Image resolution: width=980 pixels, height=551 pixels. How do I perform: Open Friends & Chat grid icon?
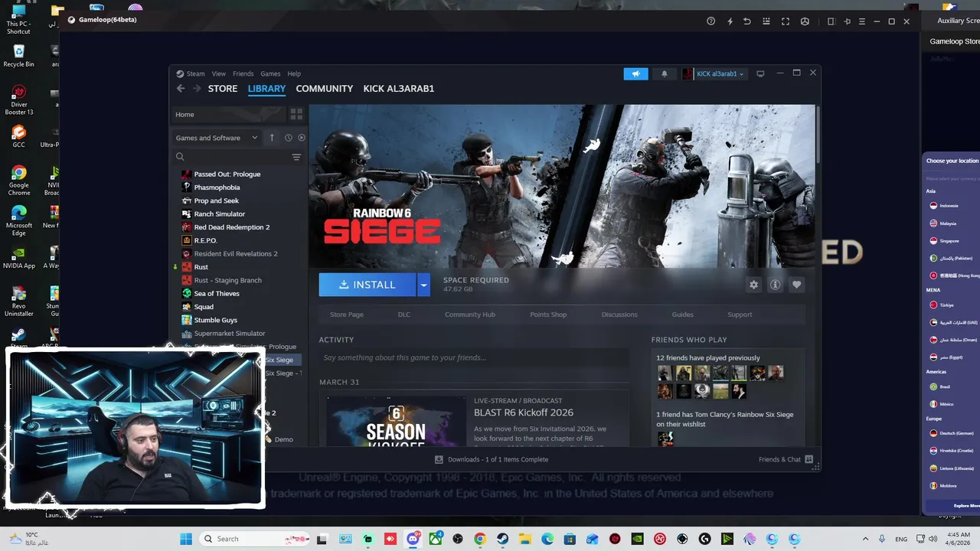808,459
